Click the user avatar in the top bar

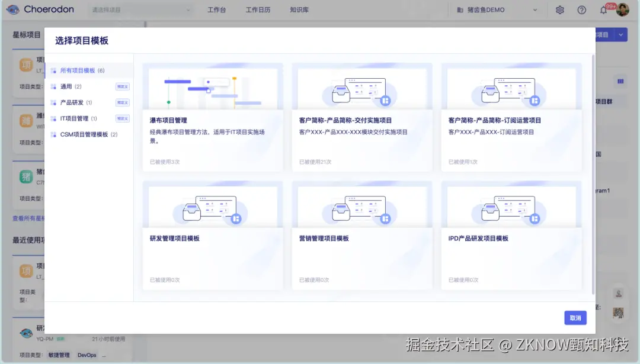pyautogui.click(x=623, y=9)
